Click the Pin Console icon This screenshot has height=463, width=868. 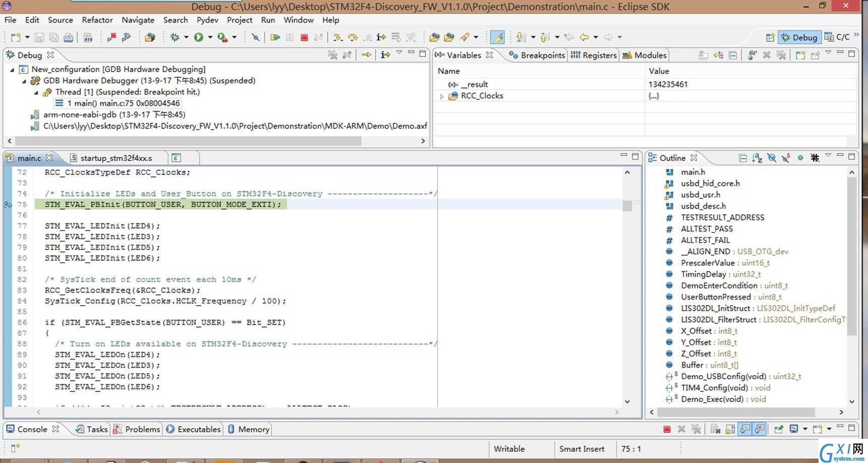pos(779,429)
